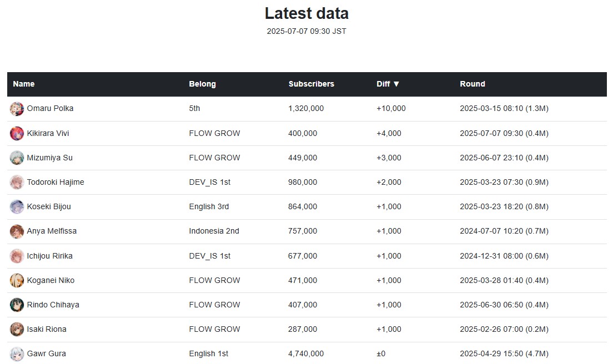This screenshot has width=613, height=364.
Task: Click Omaru Polka's avatar icon
Action: (17, 109)
